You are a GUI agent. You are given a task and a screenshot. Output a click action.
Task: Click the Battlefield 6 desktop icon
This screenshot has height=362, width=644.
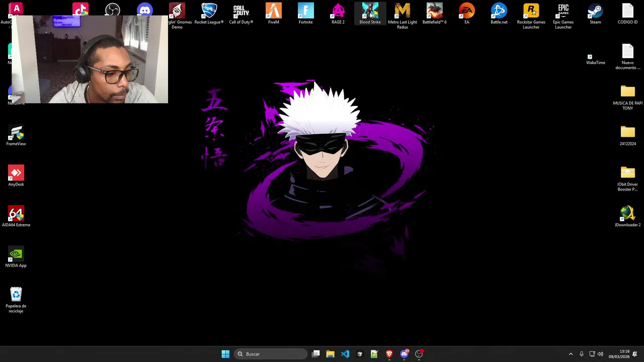click(x=435, y=14)
